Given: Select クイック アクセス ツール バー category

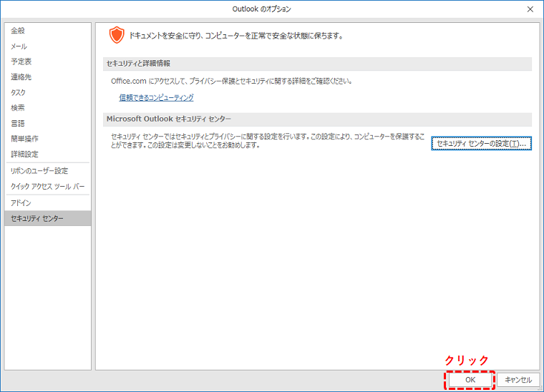Looking at the screenshot, I should click(47, 186).
